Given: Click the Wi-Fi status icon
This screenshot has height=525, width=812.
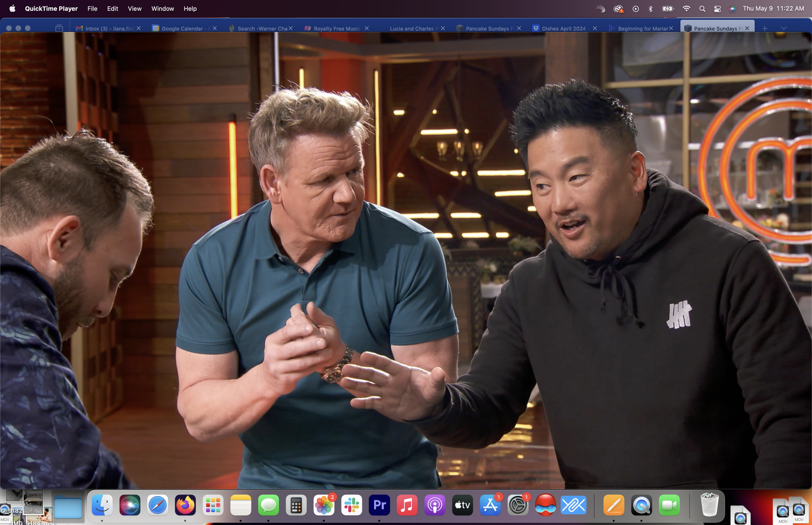Looking at the screenshot, I should (x=686, y=9).
